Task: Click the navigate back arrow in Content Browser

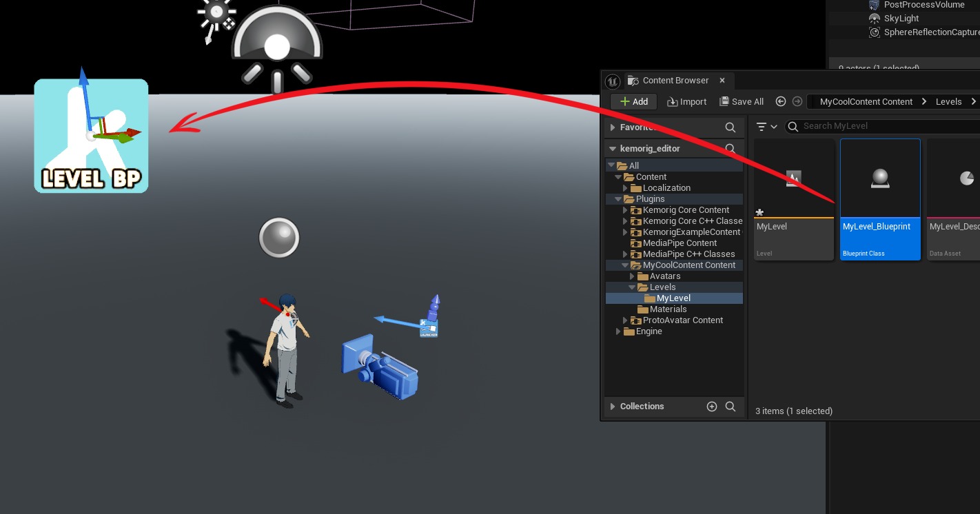Action: click(x=781, y=101)
